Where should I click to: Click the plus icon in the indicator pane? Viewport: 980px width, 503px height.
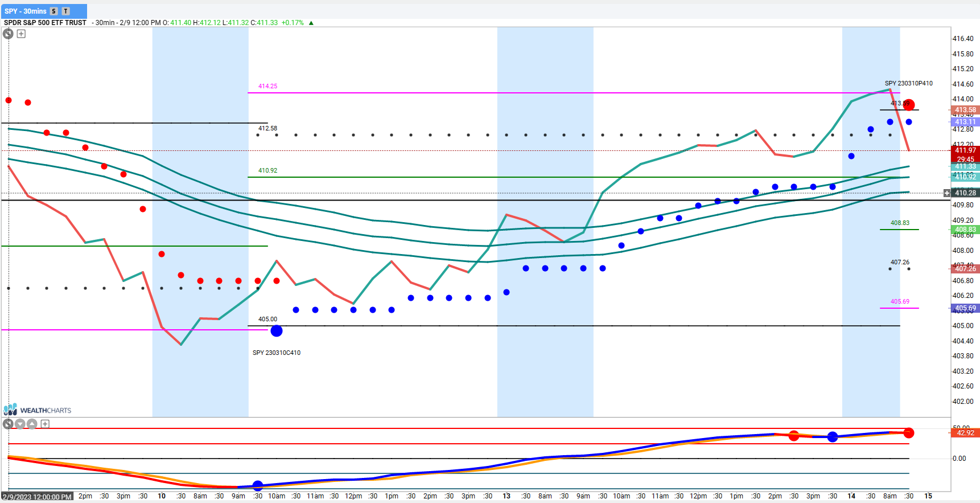(x=45, y=424)
